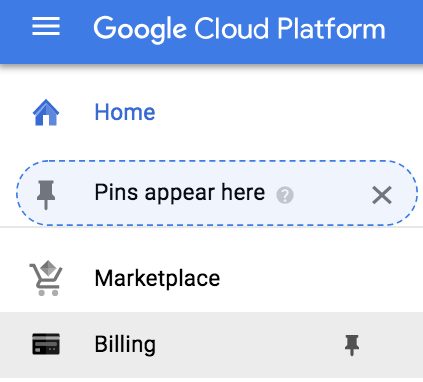The width and height of the screenshot is (423, 382).
Task: Click the pushpin icon beside Pins appear here
Action: pos(46,195)
